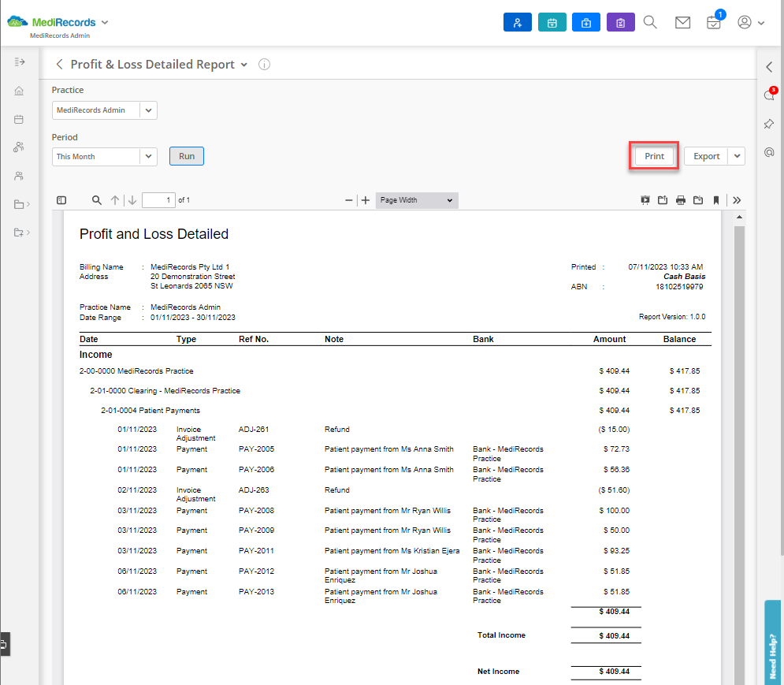The height and width of the screenshot is (685, 784).
Task: Toggle the PDF viewer sidebar
Action: click(61, 200)
